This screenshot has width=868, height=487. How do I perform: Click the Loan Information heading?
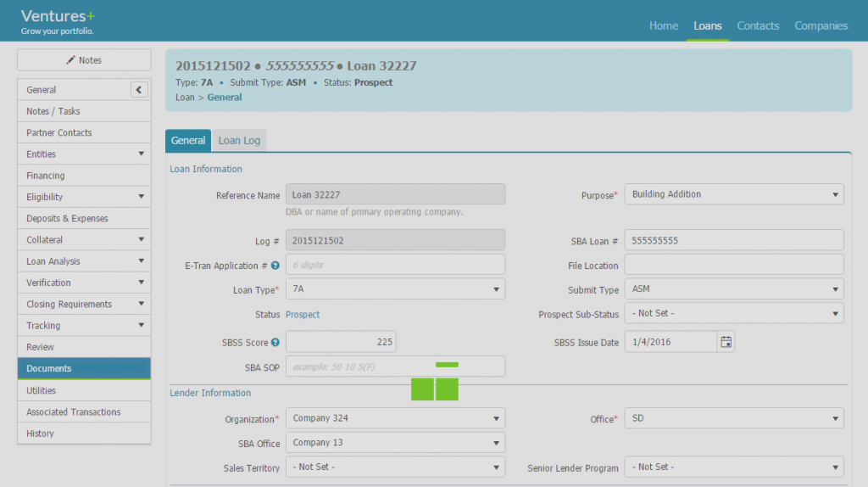coord(206,169)
